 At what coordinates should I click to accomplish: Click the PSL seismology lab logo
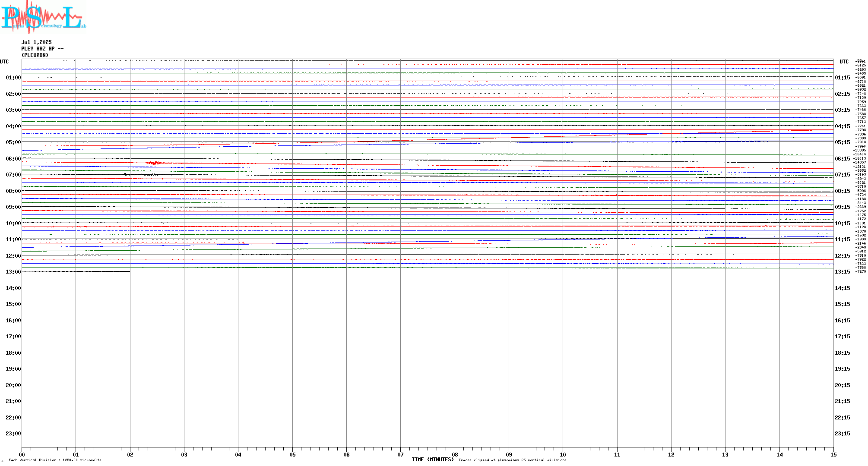click(x=44, y=16)
